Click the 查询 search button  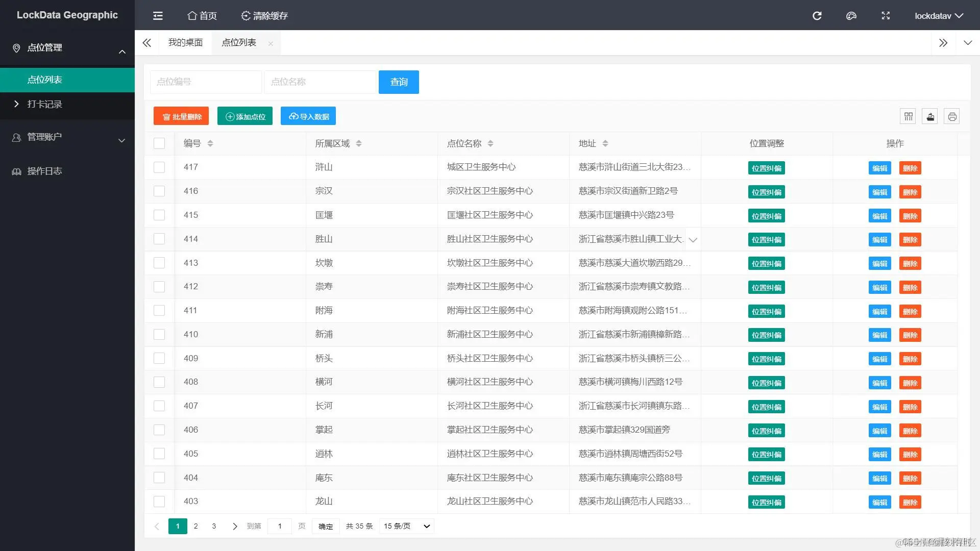(399, 82)
